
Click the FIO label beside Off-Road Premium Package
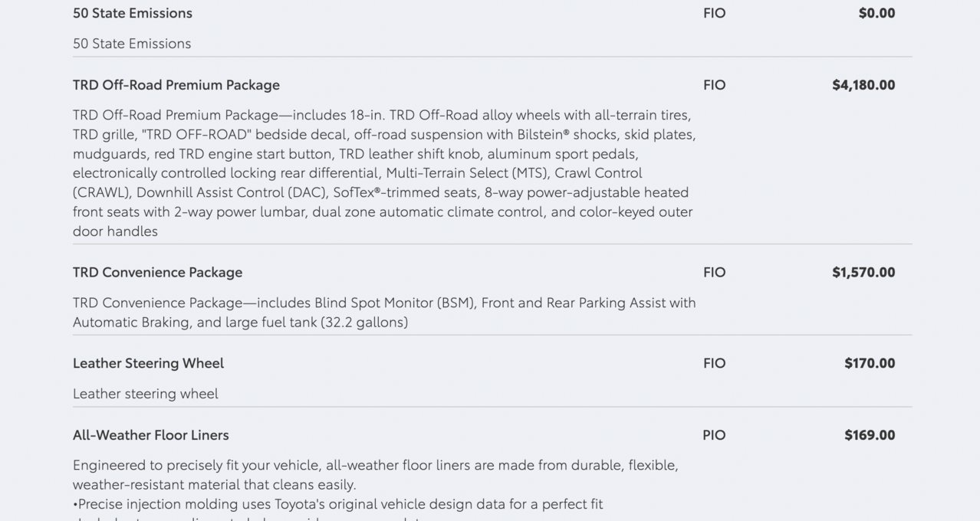click(714, 85)
